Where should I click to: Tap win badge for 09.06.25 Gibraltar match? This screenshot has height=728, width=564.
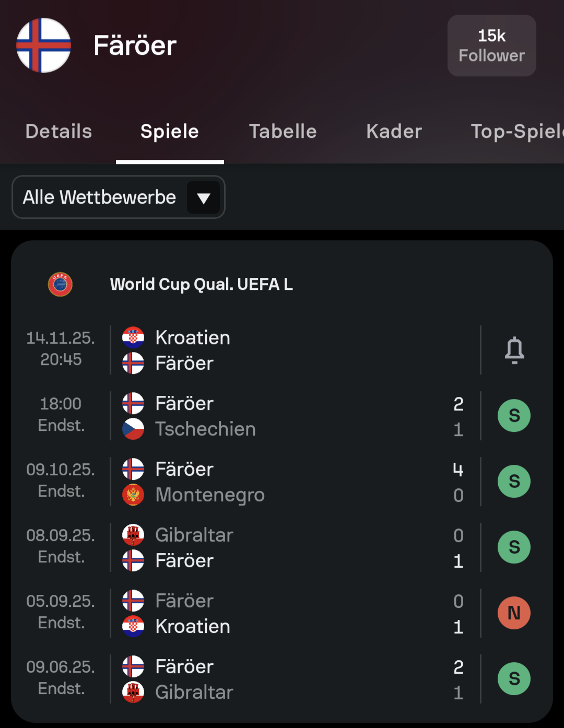coord(514,679)
